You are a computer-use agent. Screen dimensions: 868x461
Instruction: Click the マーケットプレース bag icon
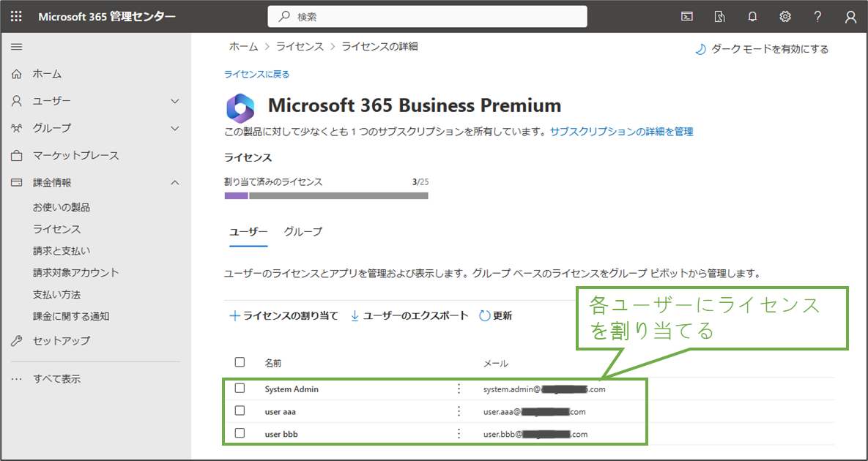click(x=17, y=155)
